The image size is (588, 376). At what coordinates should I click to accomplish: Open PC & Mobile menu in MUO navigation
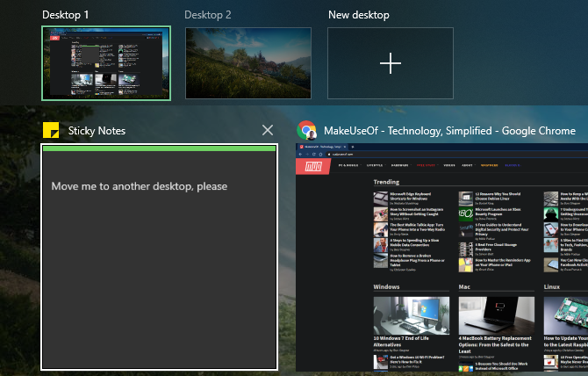[x=348, y=165]
